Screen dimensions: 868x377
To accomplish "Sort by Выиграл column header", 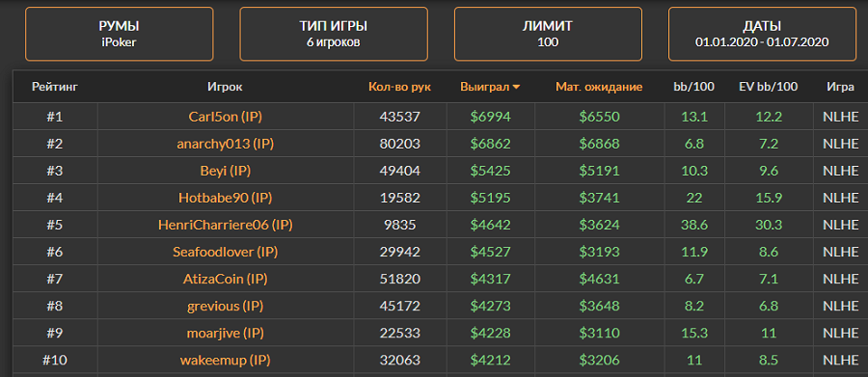I will pos(485,87).
